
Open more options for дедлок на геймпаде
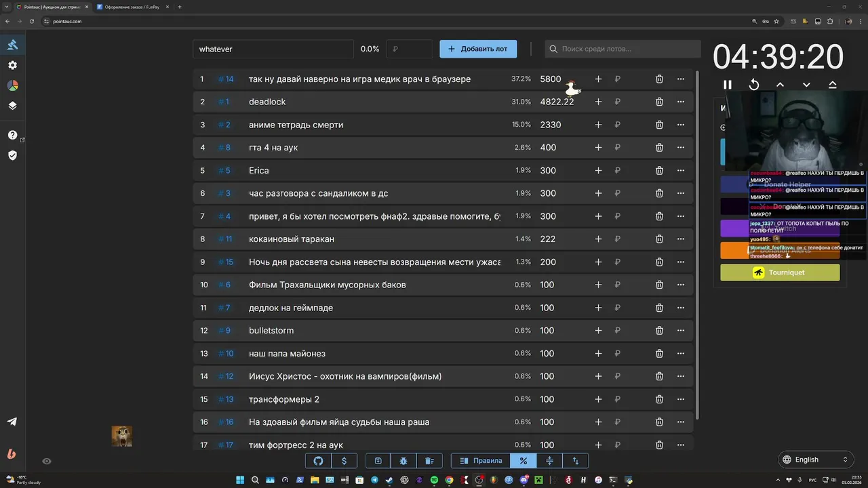click(x=681, y=308)
